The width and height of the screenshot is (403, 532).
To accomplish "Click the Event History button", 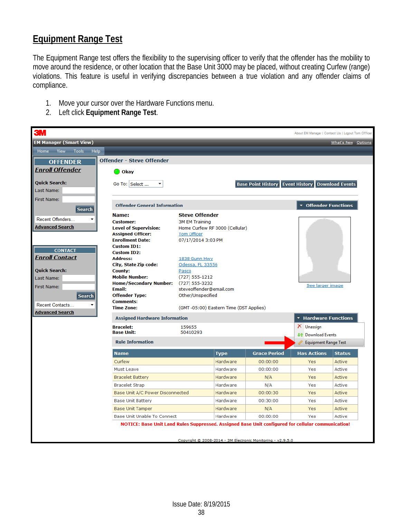I will click(x=298, y=184).
